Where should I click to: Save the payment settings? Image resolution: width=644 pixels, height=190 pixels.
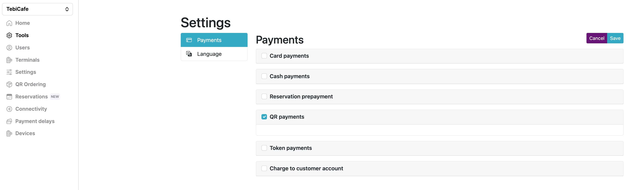pos(616,38)
